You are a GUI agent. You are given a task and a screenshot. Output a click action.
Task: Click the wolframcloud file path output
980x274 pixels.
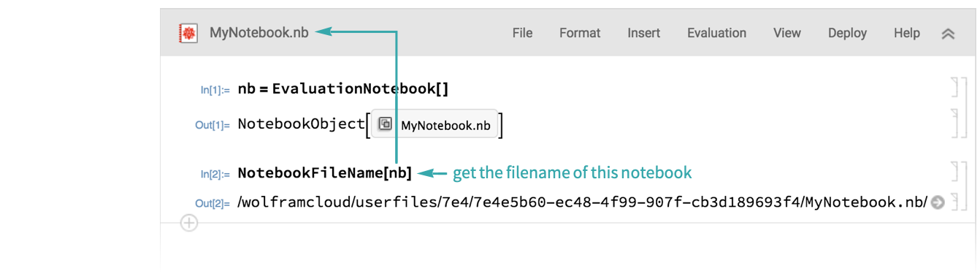point(583,203)
